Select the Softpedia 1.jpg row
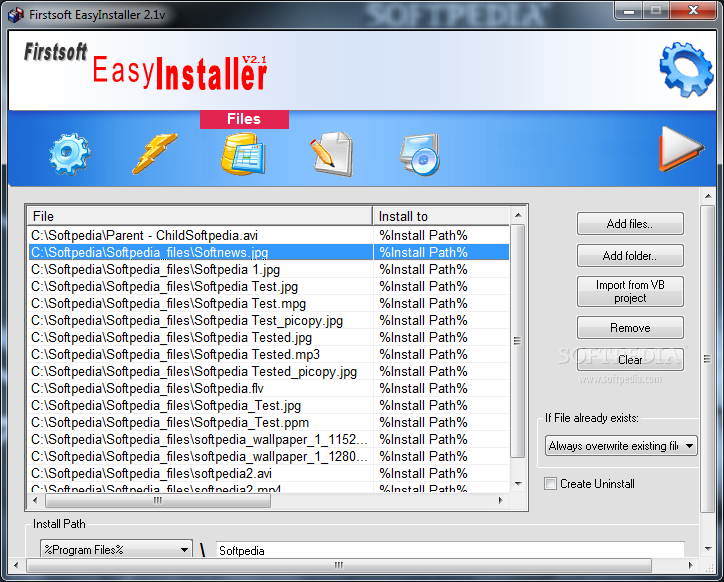724x582 pixels. tap(269, 270)
